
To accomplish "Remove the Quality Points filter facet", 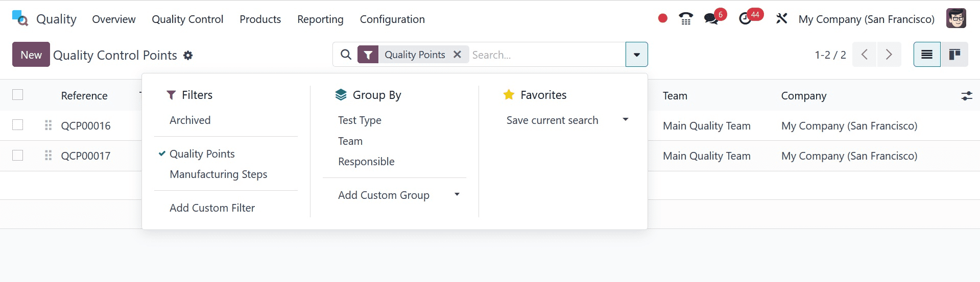I will click(x=457, y=55).
